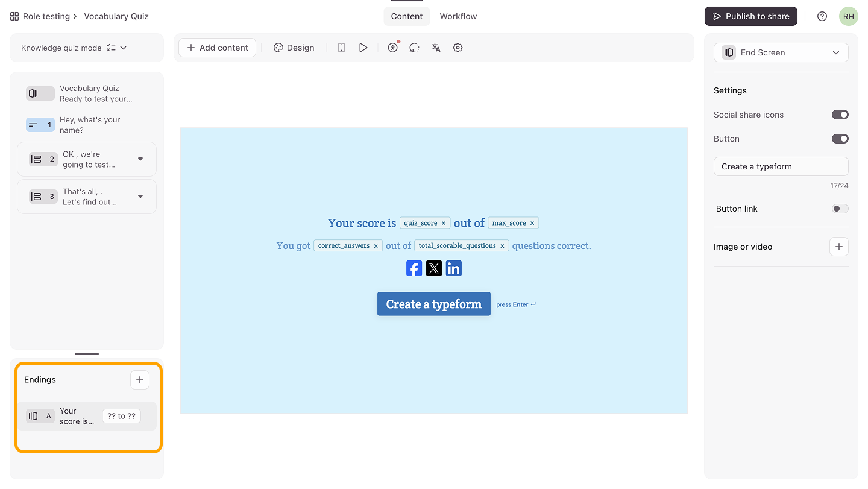The image size is (868, 489).
Task: Click Vocabulary Quiz breadcrumb title
Action: pyautogui.click(x=116, y=16)
